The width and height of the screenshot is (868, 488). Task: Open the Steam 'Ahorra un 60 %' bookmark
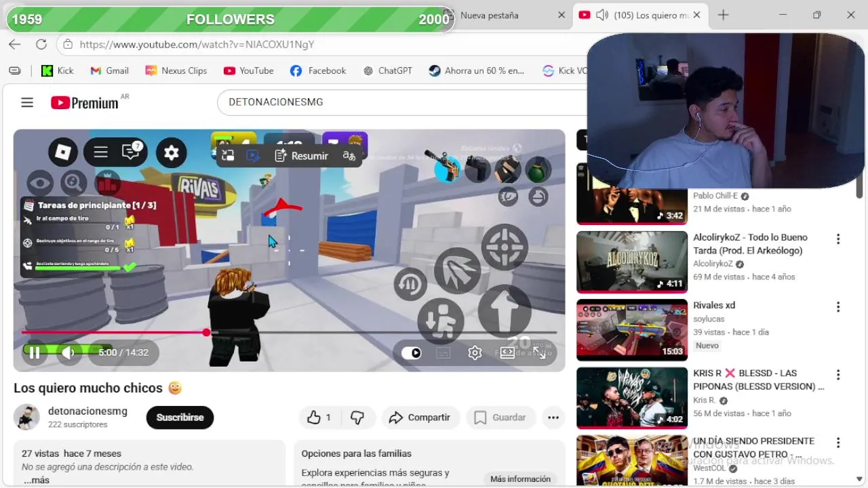click(x=477, y=70)
